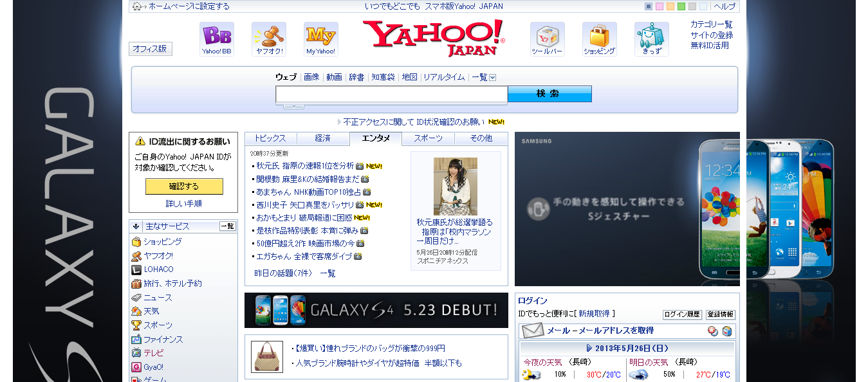Open the My Yahoo! icon
Viewport: 868px width, 382px height.
tap(320, 39)
